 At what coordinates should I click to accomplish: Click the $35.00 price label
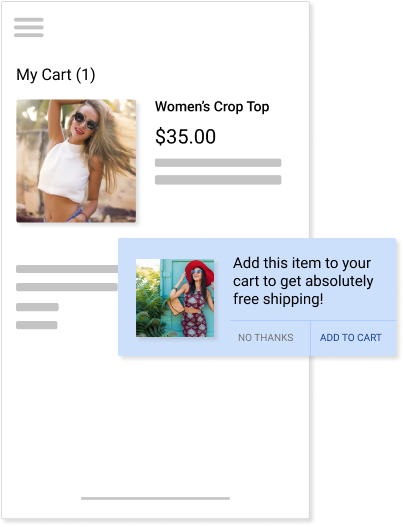pos(186,136)
